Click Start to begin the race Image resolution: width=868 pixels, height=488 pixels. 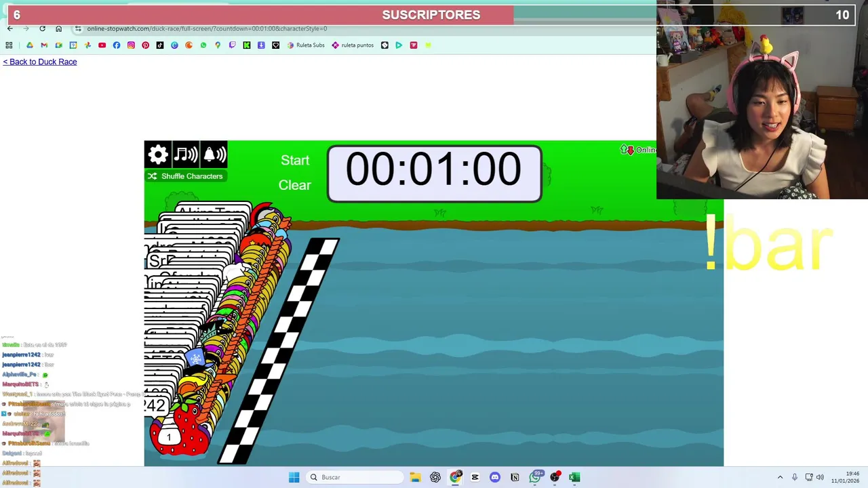coord(295,160)
